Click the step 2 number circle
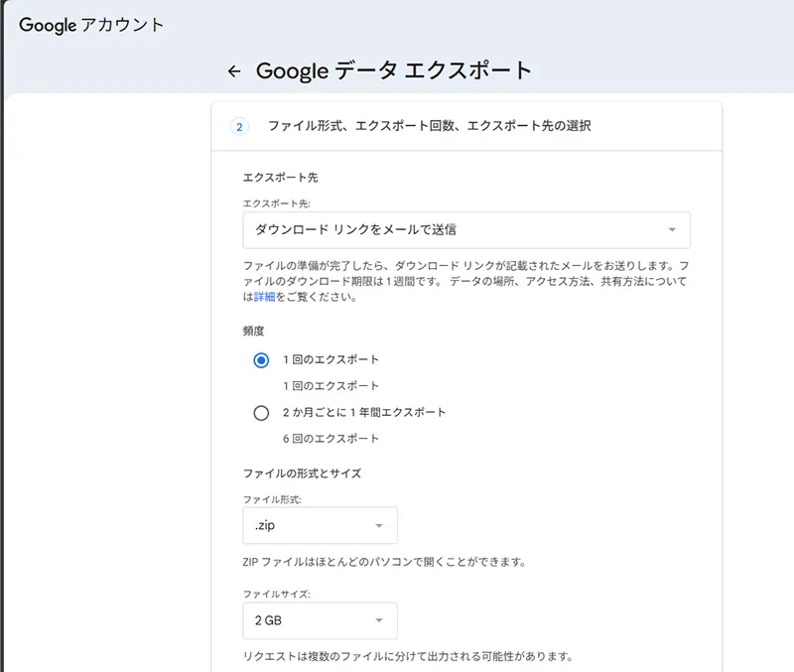794x672 pixels. click(x=239, y=127)
